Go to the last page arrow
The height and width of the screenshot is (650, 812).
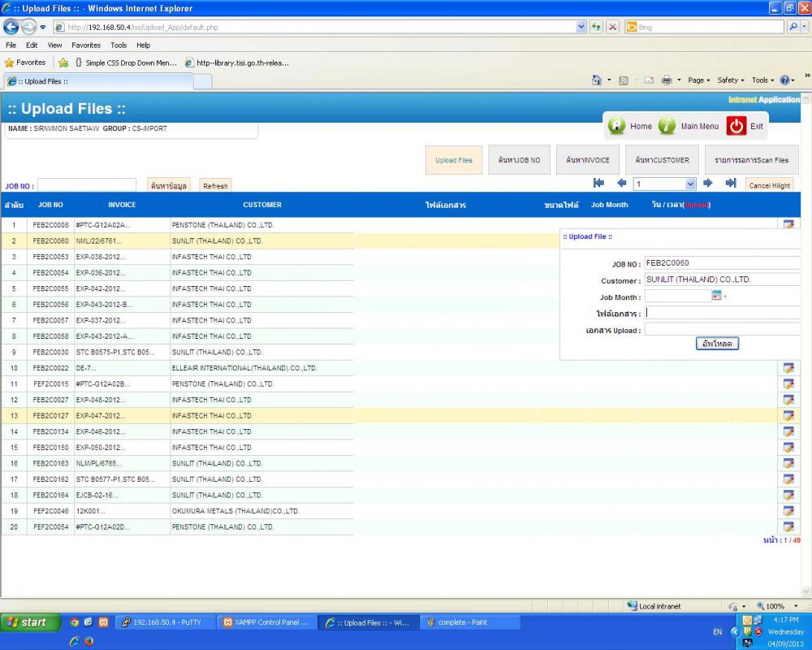click(x=731, y=184)
